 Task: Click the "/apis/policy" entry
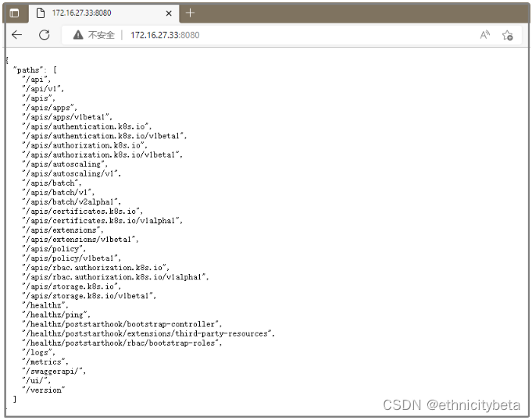click(54, 249)
